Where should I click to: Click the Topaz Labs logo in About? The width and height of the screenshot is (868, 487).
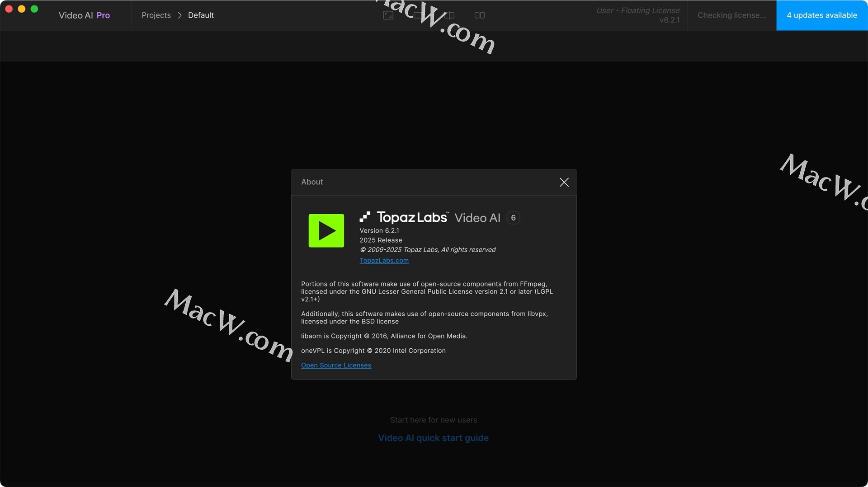coord(404,217)
